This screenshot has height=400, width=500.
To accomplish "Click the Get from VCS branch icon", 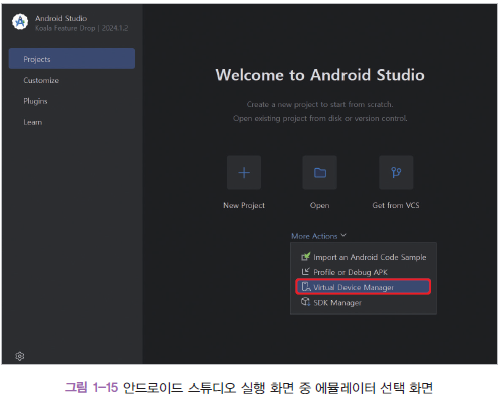I will (x=396, y=173).
